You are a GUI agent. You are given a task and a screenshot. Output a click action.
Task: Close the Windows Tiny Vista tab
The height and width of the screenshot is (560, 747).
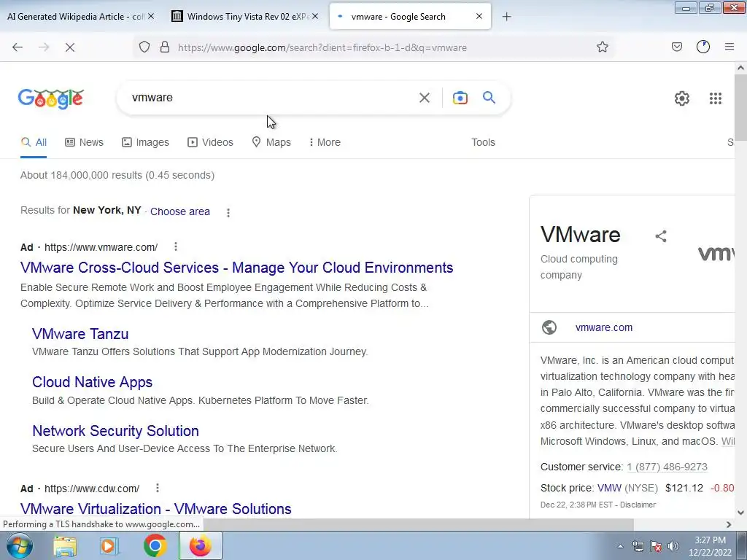click(315, 16)
